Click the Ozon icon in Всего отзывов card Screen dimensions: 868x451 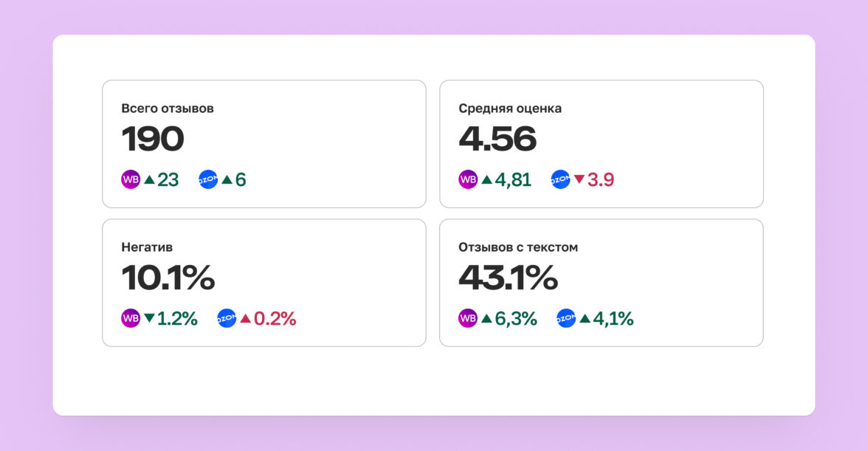coord(208,179)
